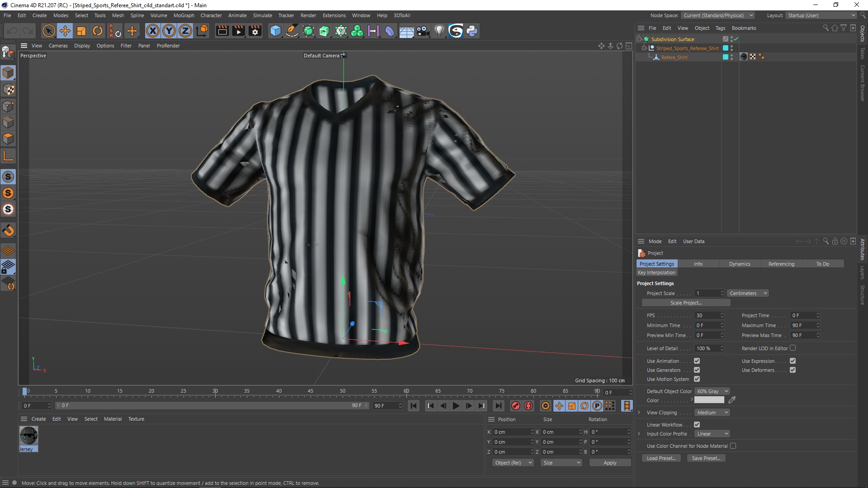Select the Move tool in toolbar

tap(64, 30)
